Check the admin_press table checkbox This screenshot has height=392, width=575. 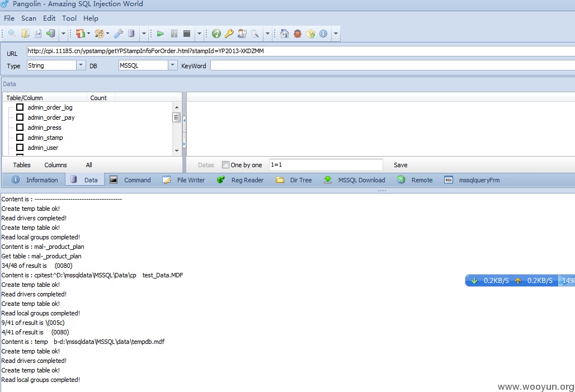(20, 127)
